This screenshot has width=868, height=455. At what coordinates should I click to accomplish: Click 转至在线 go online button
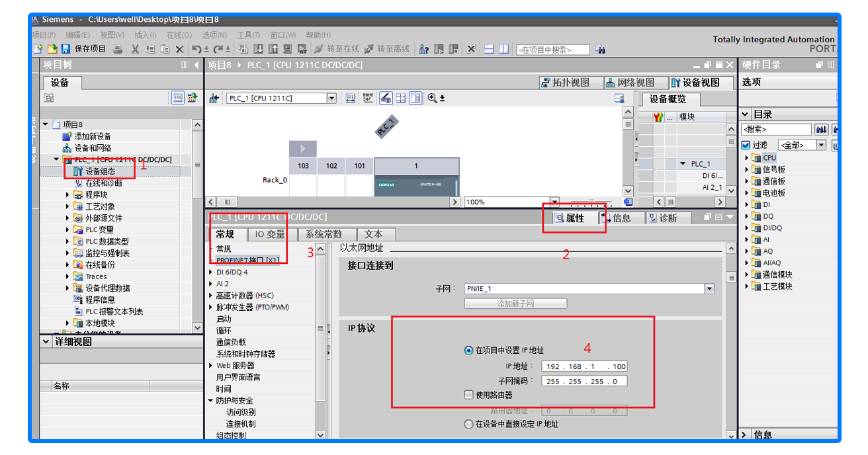coord(337,49)
